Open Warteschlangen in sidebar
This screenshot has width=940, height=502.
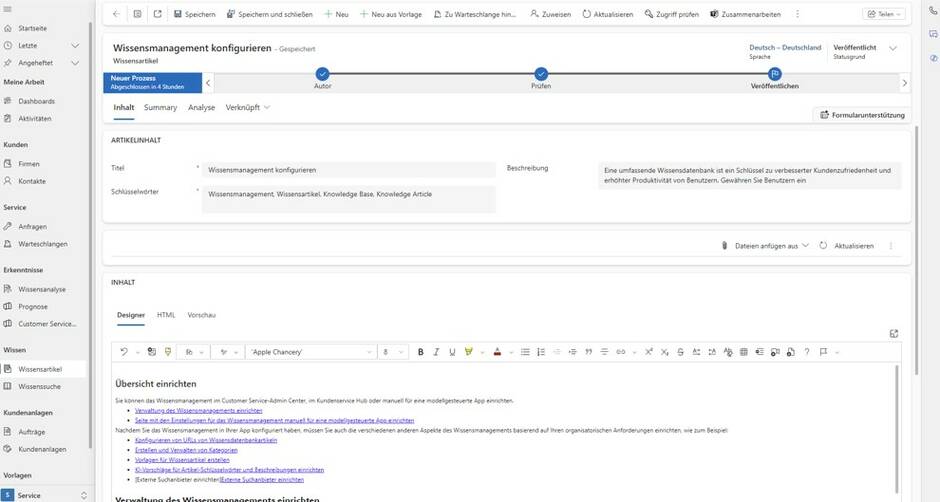click(x=42, y=244)
